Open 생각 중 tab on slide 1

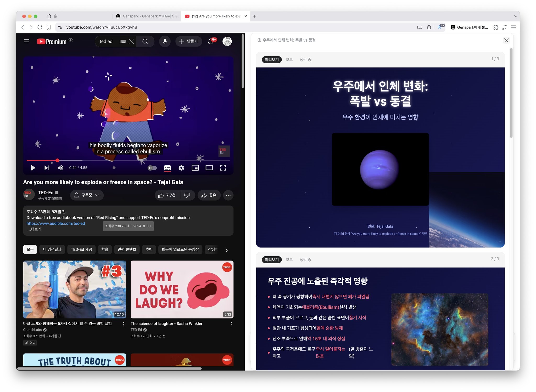[x=305, y=60]
